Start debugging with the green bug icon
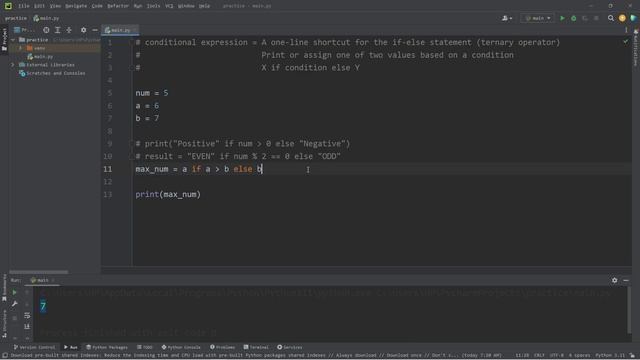The height and width of the screenshot is (360, 640). (x=573, y=18)
